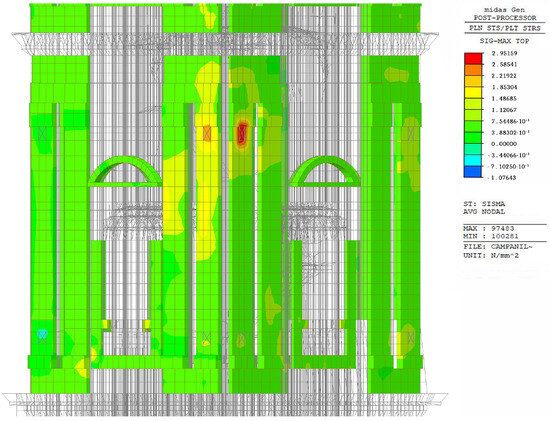Click the PLN STS/PLT STRS heading
The height and width of the screenshot is (421, 550).
505,28
